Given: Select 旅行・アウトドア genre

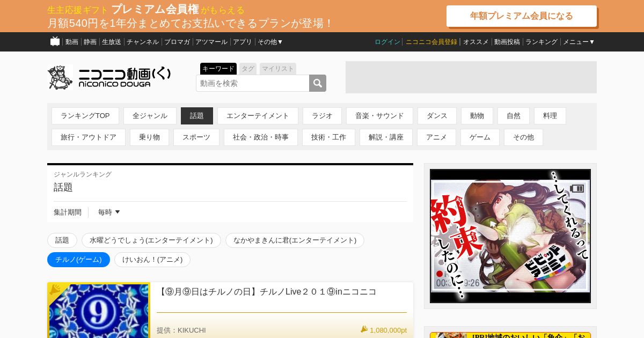Looking at the screenshot, I should 89,137.
